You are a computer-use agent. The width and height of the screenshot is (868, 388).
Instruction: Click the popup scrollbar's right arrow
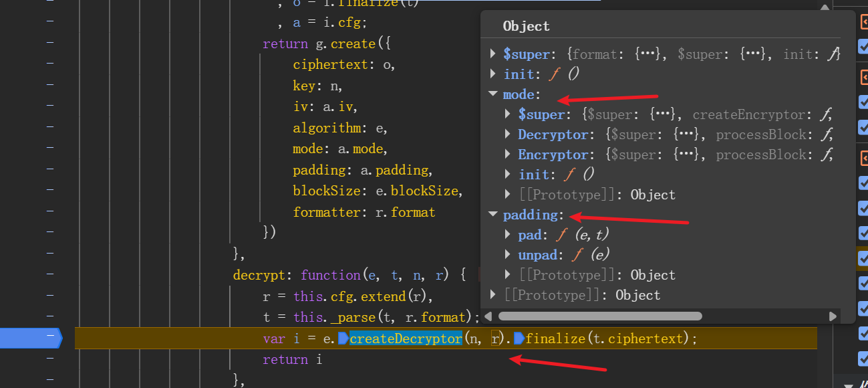(x=833, y=316)
